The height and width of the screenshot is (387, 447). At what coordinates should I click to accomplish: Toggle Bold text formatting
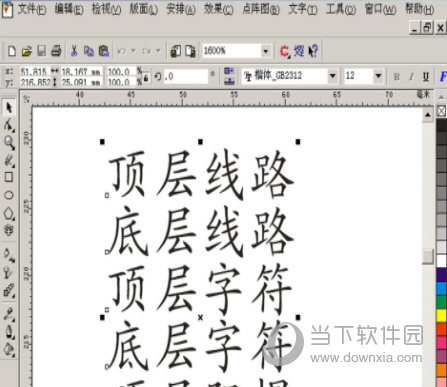coord(396,77)
